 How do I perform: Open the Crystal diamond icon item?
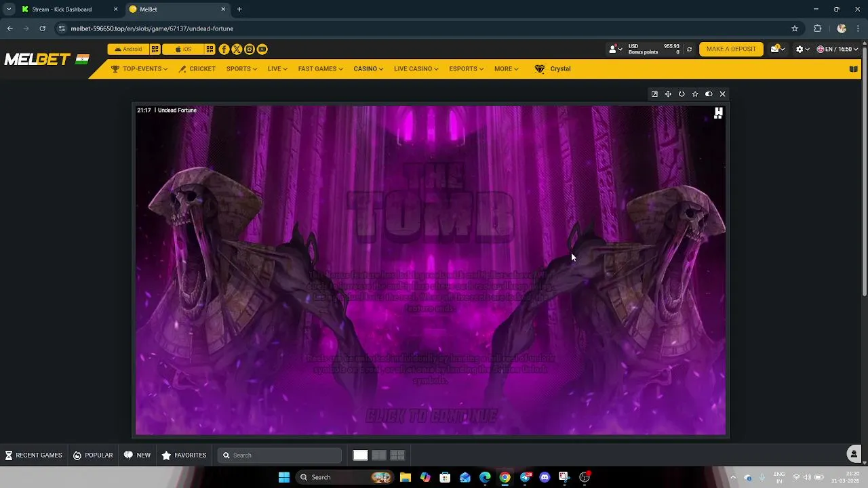click(553, 68)
